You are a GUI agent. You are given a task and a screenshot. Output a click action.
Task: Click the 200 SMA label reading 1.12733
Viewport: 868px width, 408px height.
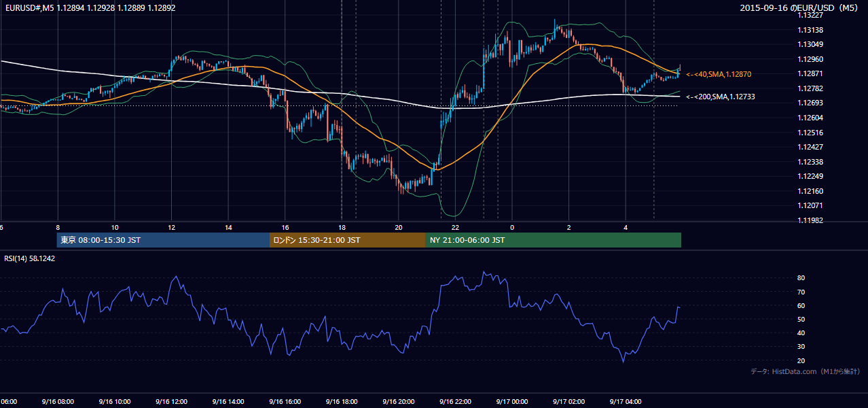[721, 97]
